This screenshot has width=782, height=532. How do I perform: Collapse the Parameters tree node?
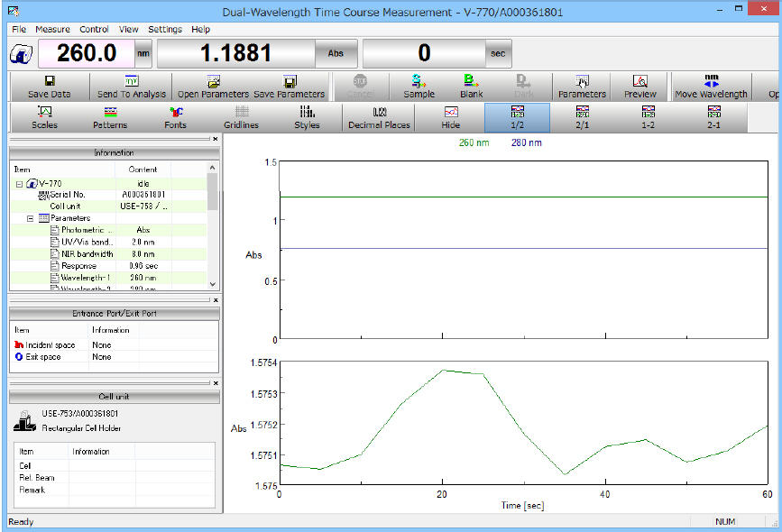coord(30,218)
